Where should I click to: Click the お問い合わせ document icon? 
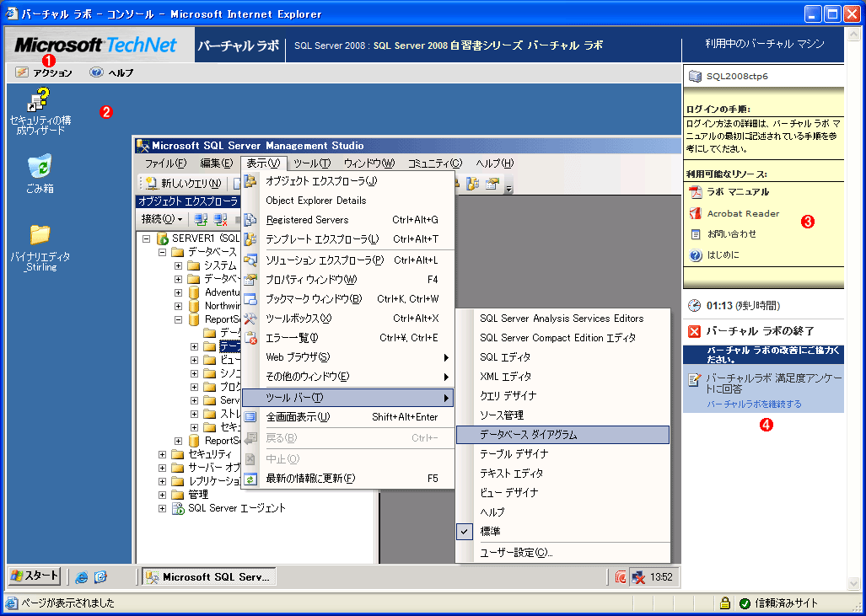click(x=696, y=234)
